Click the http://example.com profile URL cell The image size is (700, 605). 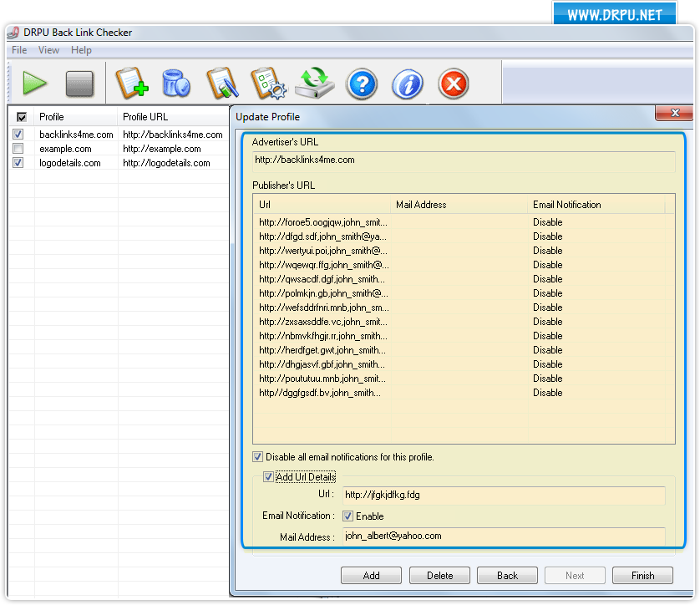coord(161,149)
